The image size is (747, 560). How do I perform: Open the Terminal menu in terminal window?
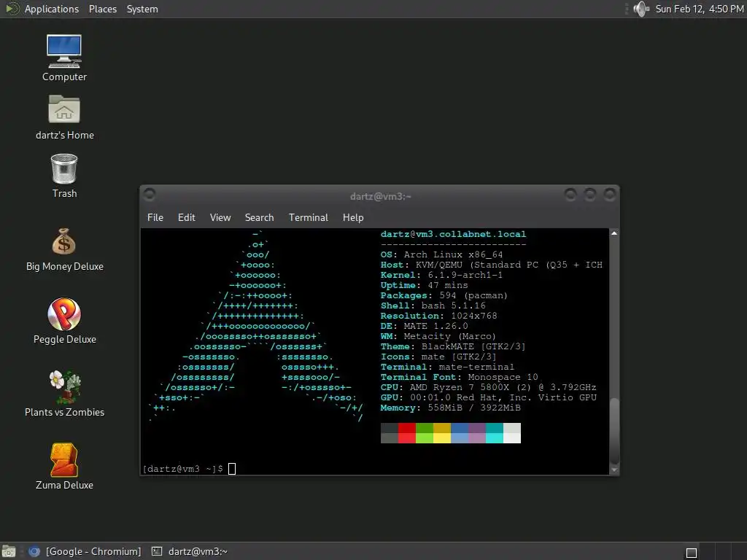point(309,217)
